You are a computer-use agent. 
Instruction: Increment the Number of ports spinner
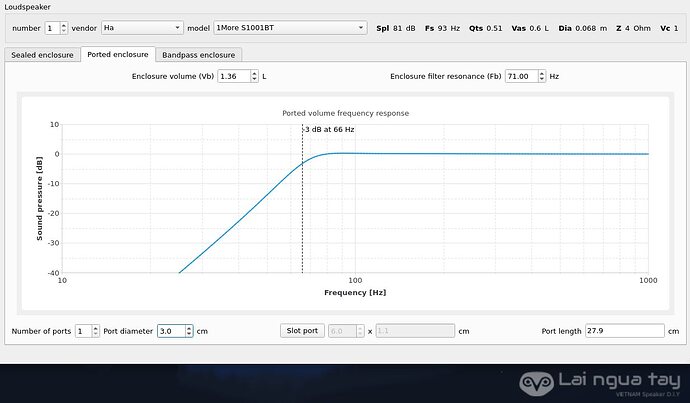[x=95, y=327]
